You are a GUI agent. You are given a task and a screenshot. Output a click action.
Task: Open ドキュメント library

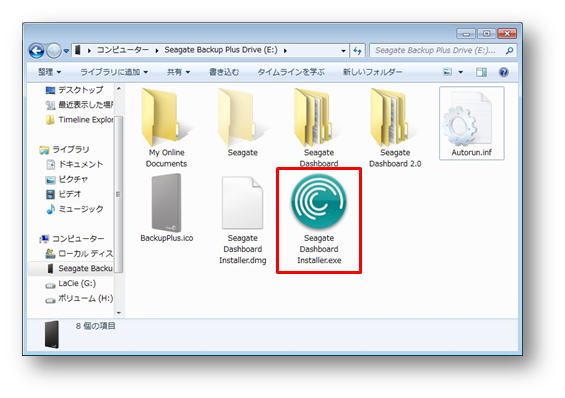pyautogui.click(x=75, y=164)
